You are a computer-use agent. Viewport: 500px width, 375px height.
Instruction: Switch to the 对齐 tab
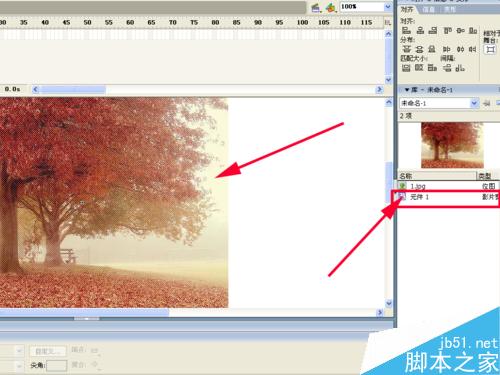pos(407,9)
